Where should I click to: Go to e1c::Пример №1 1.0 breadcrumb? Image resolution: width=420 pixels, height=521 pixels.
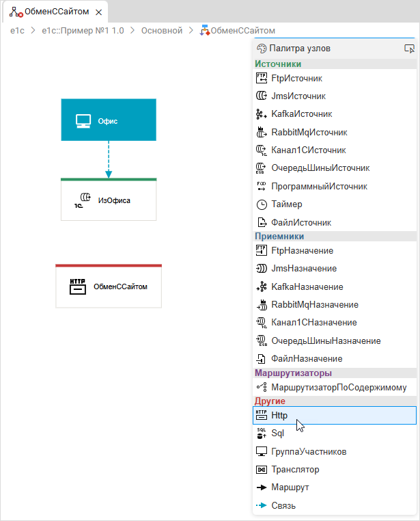click(x=83, y=31)
